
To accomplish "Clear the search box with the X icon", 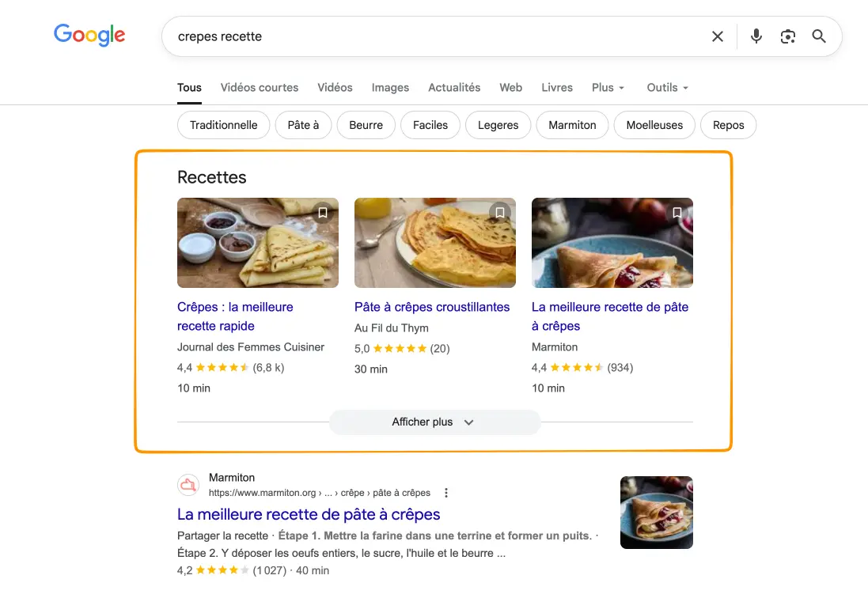I will coord(718,36).
